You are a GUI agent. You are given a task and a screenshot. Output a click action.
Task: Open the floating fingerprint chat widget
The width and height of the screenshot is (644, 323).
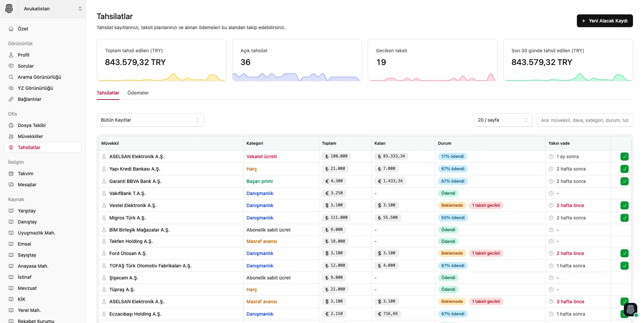[x=630, y=310]
